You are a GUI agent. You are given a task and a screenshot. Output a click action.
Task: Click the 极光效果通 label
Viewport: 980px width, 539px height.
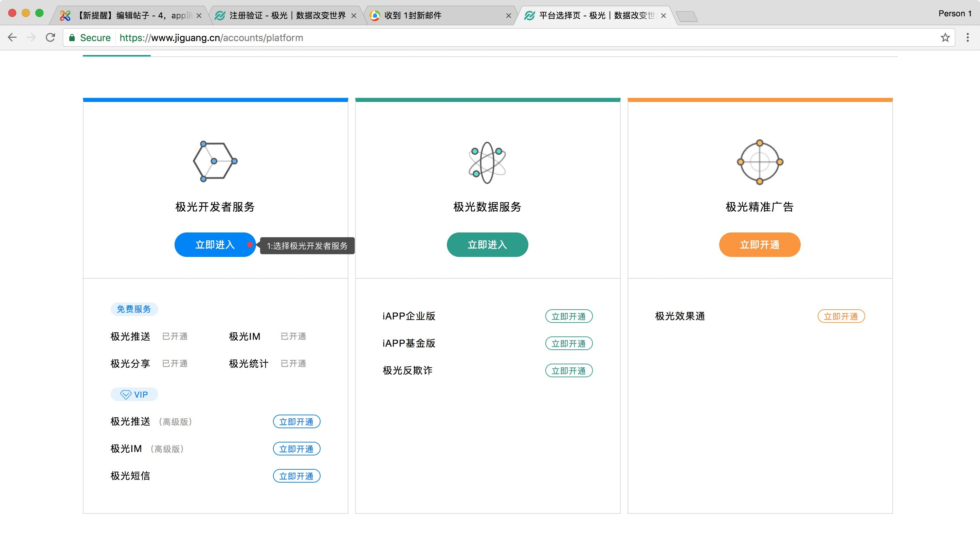(x=680, y=316)
